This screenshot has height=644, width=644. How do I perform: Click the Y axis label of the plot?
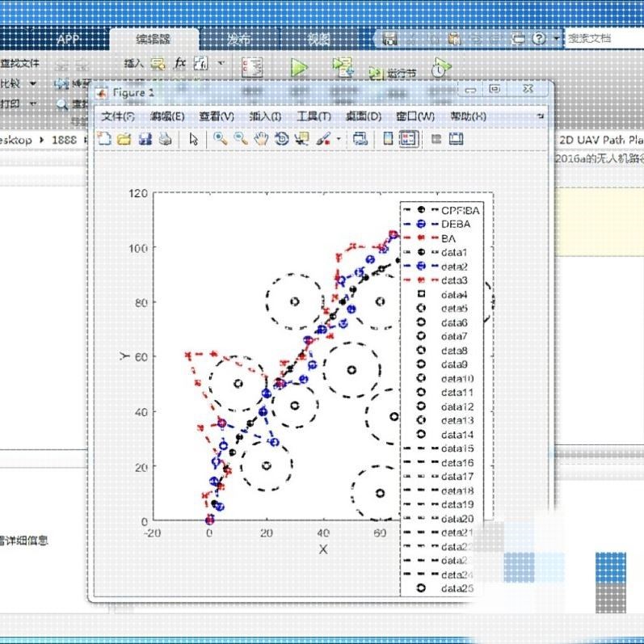tap(124, 356)
